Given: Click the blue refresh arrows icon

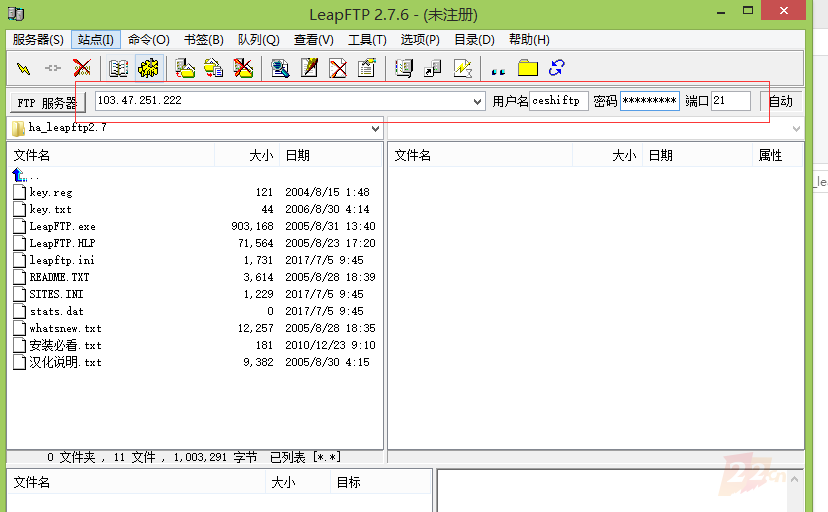Looking at the screenshot, I should (x=557, y=68).
